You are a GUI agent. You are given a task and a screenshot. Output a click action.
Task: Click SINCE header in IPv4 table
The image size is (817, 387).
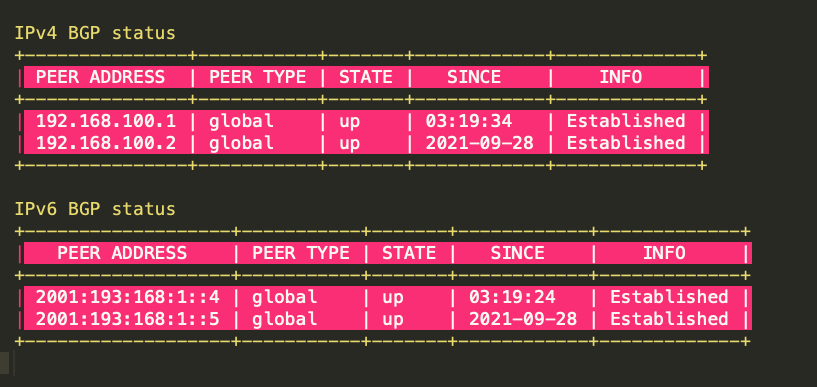coord(474,77)
